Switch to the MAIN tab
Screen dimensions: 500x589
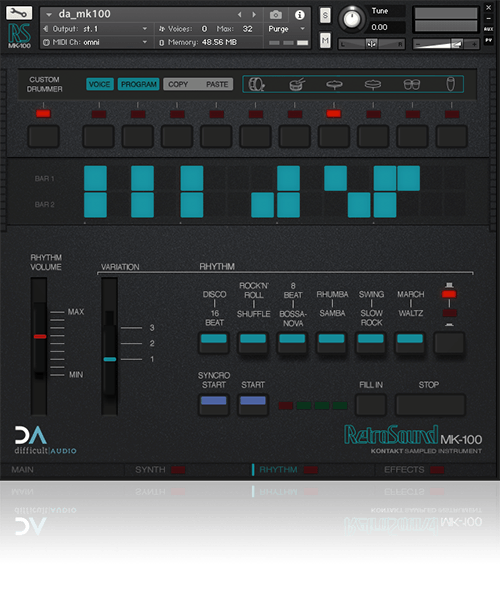pos(23,470)
